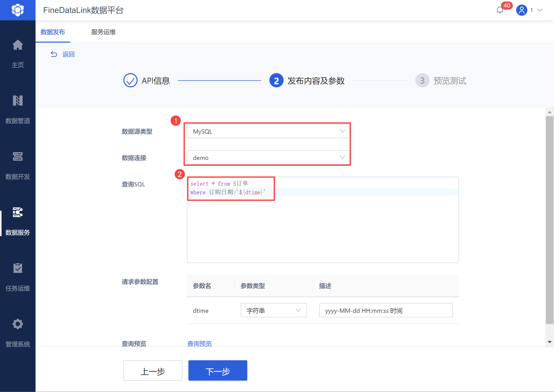The image size is (554, 392).
Task: Open notifications bell with 40 badge
Action: (500, 10)
